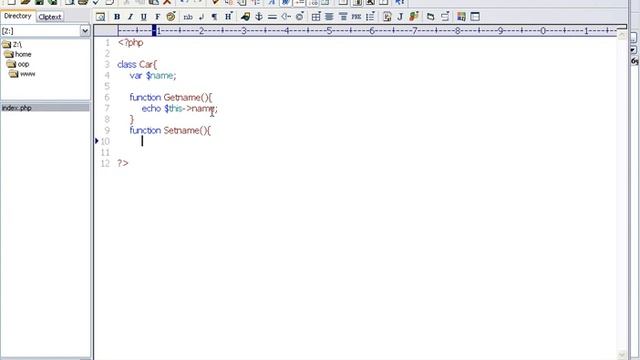Insert table tag icon
This screenshot has height=360, width=640.
[316, 17]
